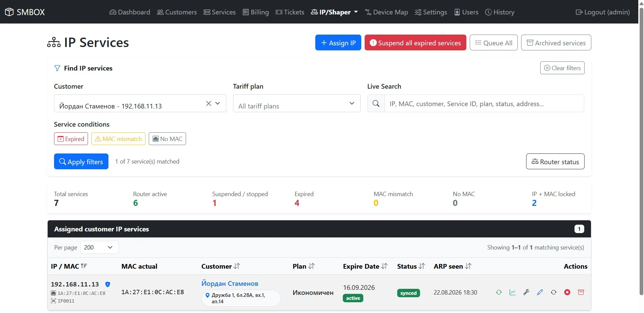Screen dimensions: 644x313
Task: Go to Dashboard in the top navigation
Action: pyautogui.click(x=130, y=12)
